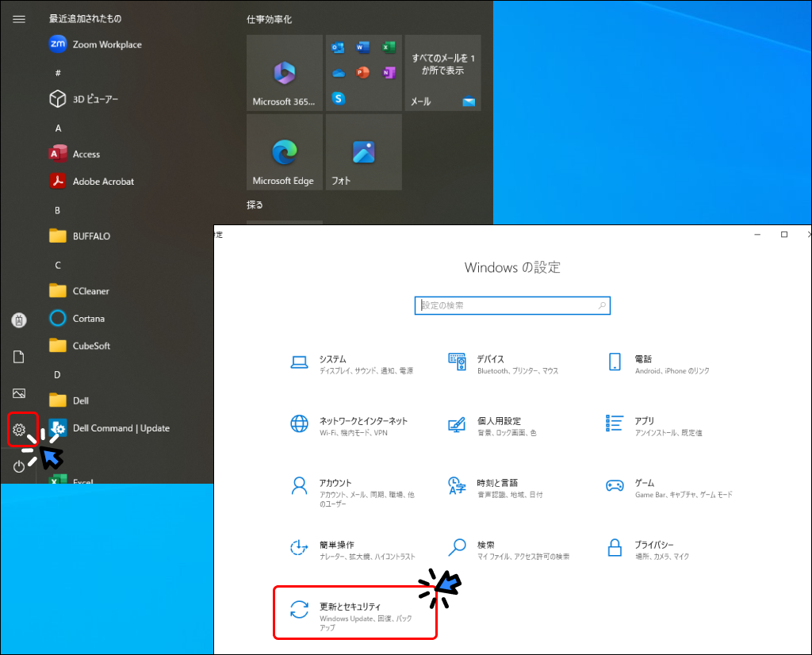Open 検索 settings category
The height and width of the screenshot is (655, 812).
pyautogui.click(x=508, y=550)
